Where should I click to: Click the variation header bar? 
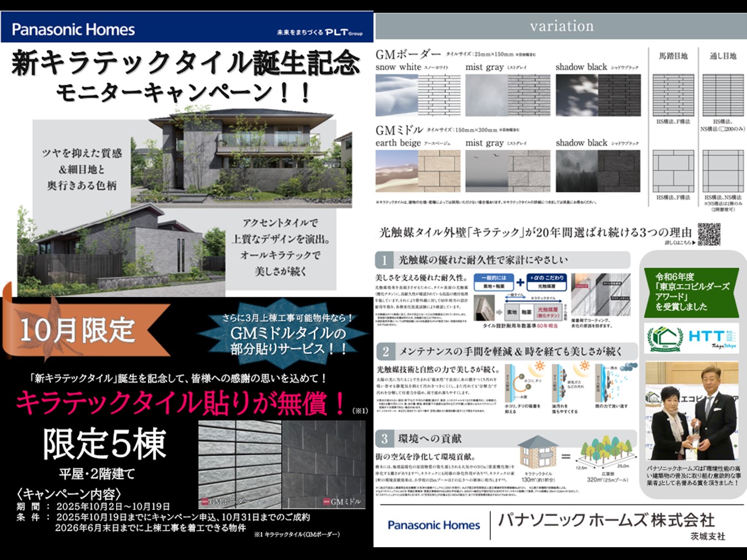561,26
